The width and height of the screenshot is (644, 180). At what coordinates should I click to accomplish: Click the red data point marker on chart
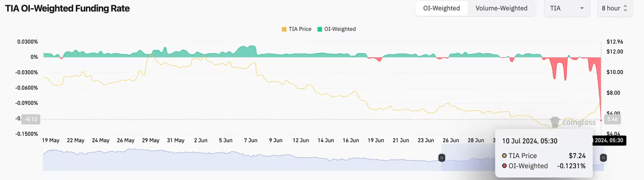pos(601,120)
